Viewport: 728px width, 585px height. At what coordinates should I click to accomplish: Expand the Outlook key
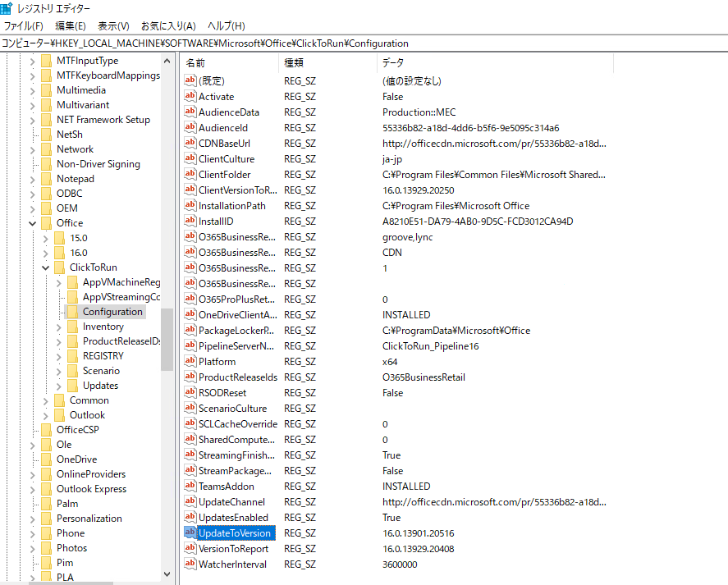(45, 416)
